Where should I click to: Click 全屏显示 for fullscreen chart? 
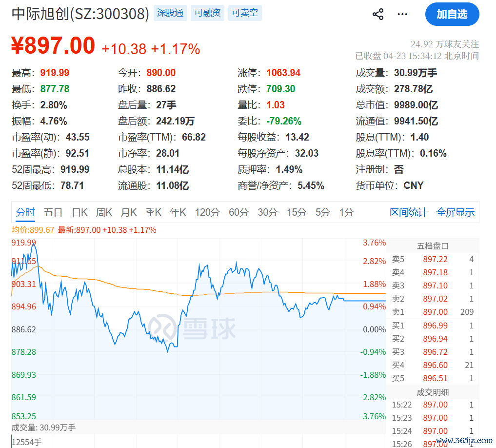(455, 212)
